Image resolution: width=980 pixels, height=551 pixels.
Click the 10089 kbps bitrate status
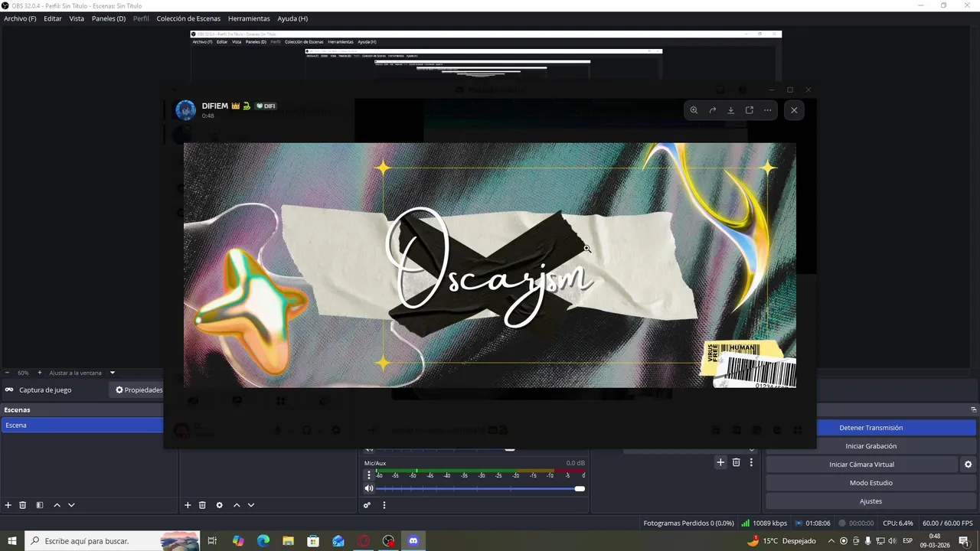[764, 523]
